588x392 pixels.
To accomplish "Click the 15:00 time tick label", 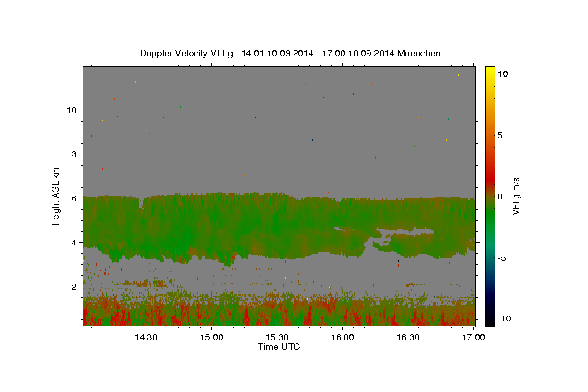I will [212, 337].
